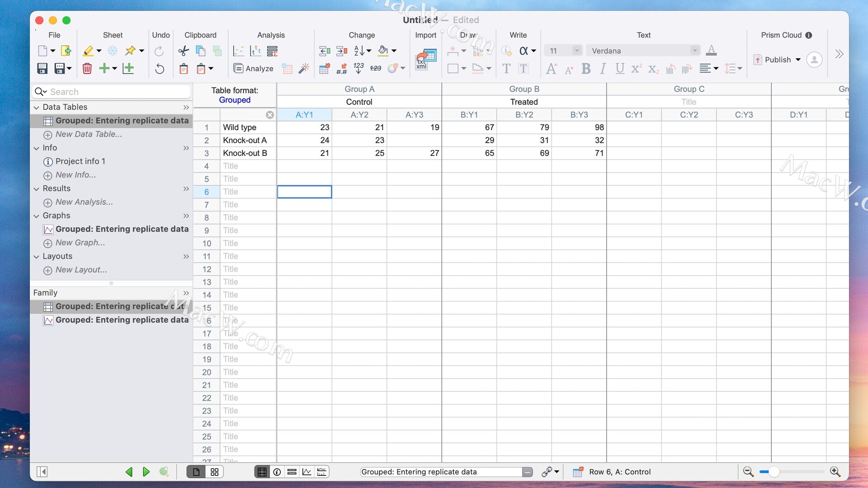
Task: Click the Cut scissors icon
Action: (x=184, y=51)
